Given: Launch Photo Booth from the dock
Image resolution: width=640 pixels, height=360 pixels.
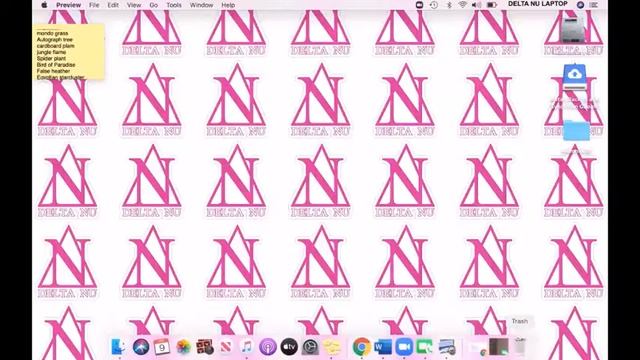Looking at the screenshot, I should click(204, 347).
